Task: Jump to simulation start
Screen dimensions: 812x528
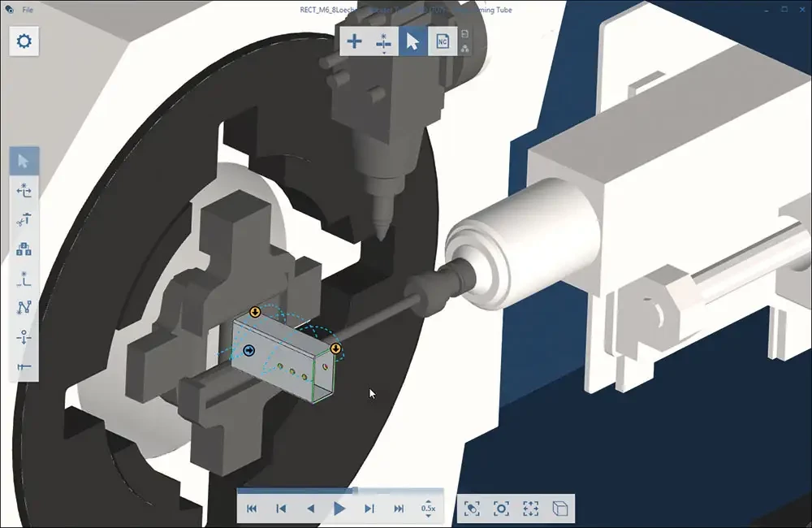Action: point(252,509)
